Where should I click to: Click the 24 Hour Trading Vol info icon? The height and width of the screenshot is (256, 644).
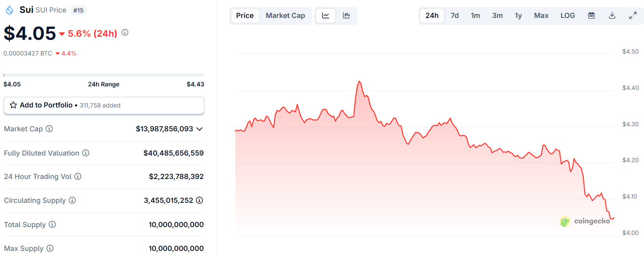click(x=78, y=176)
